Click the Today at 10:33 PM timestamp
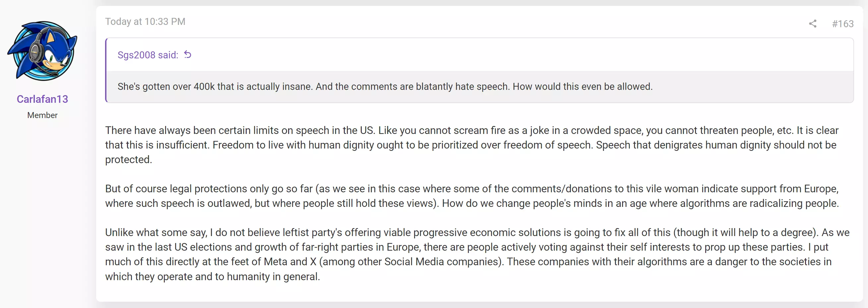The width and height of the screenshot is (868, 308). 145,22
